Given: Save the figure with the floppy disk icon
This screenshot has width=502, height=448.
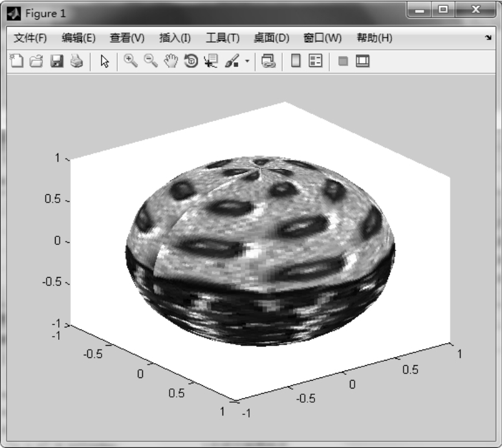Looking at the screenshot, I should click(x=57, y=62).
